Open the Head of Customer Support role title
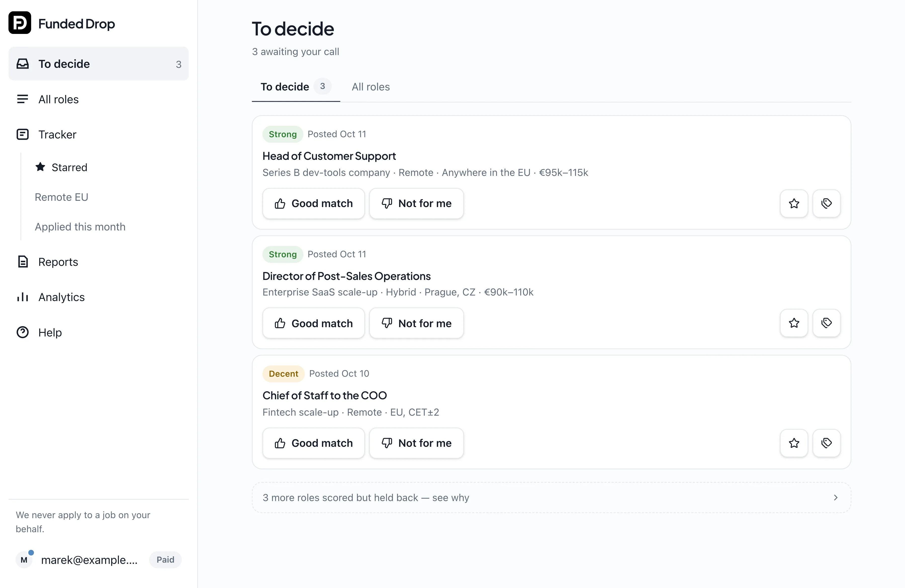Image resolution: width=905 pixels, height=588 pixels. click(329, 156)
